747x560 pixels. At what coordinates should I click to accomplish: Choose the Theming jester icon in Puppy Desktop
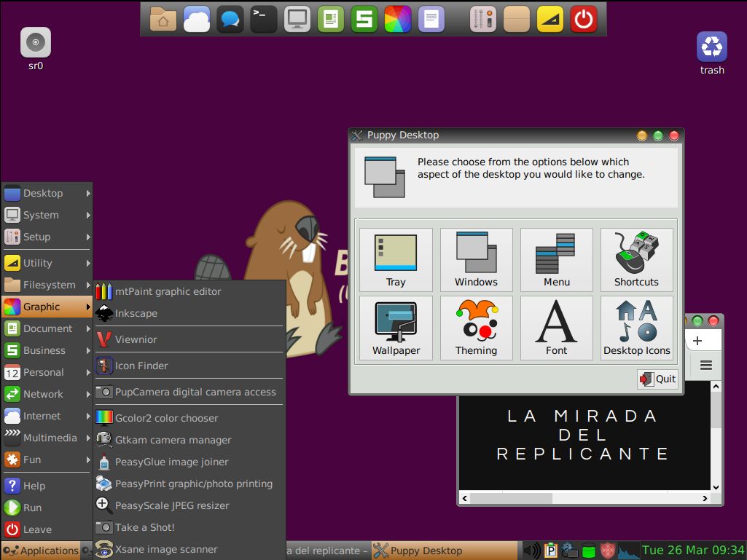point(476,328)
